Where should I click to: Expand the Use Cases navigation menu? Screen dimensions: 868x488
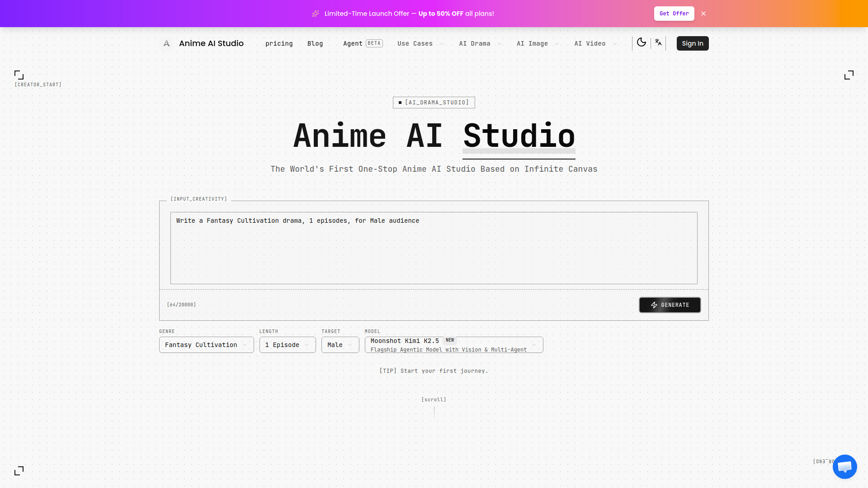418,43
